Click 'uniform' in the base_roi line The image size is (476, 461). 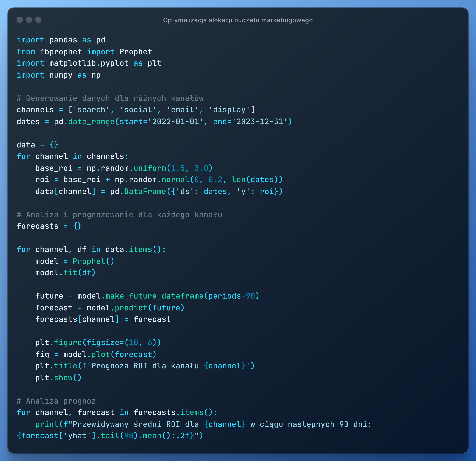coord(150,168)
